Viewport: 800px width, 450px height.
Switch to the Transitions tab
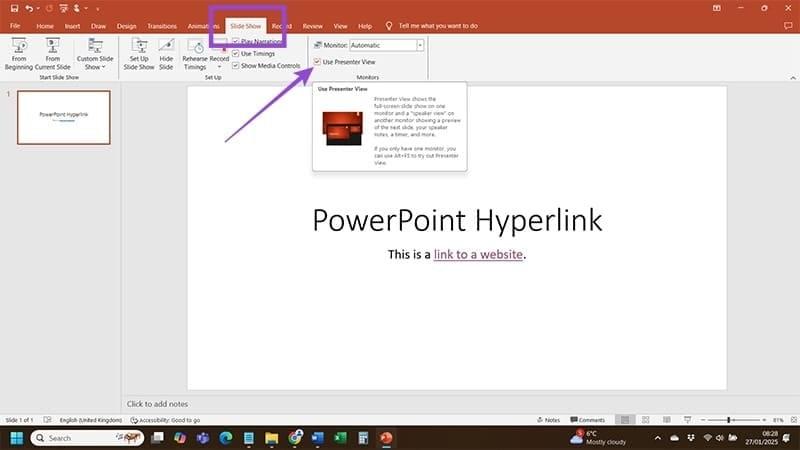point(162,26)
